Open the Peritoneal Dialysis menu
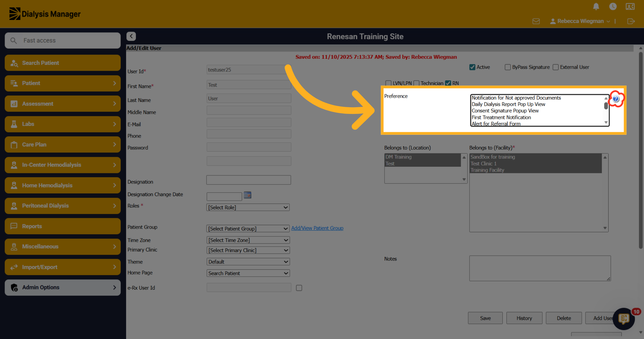The image size is (644, 339). click(63, 206)
